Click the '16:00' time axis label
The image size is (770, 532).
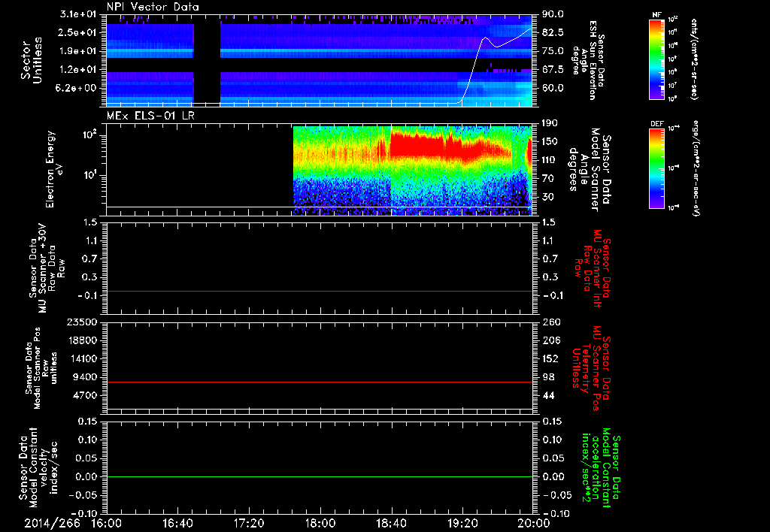click(107, 523)
